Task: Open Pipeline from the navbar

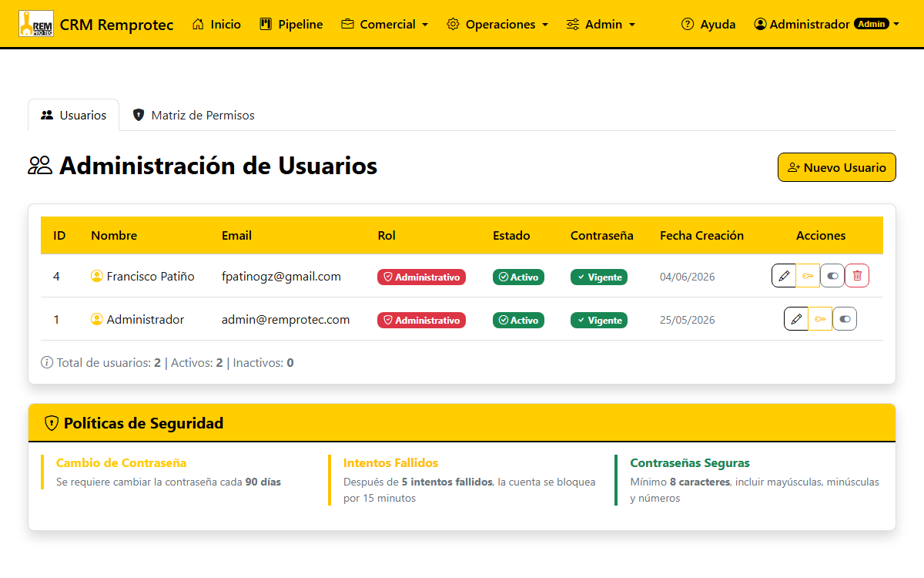Action: tap(292, 25)
